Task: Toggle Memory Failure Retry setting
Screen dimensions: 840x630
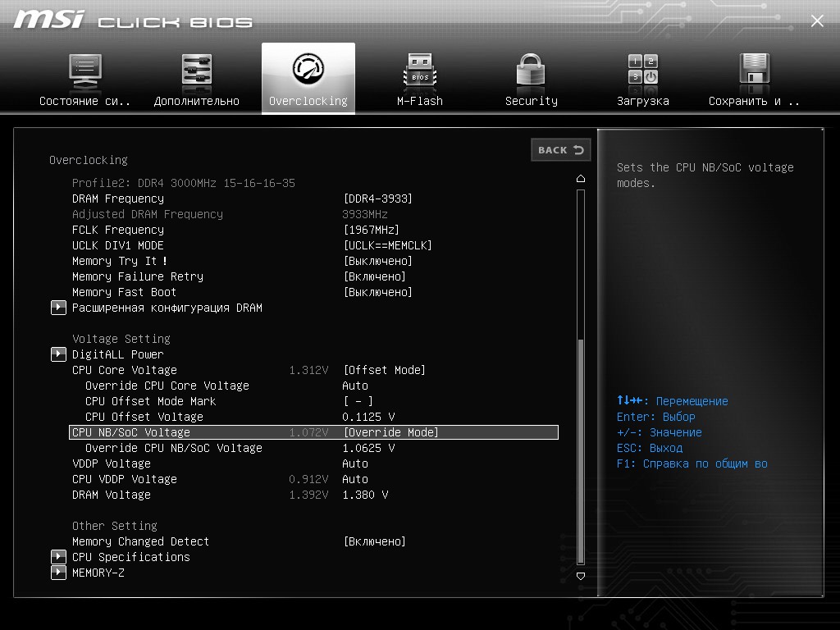Action: click(374, 276)
